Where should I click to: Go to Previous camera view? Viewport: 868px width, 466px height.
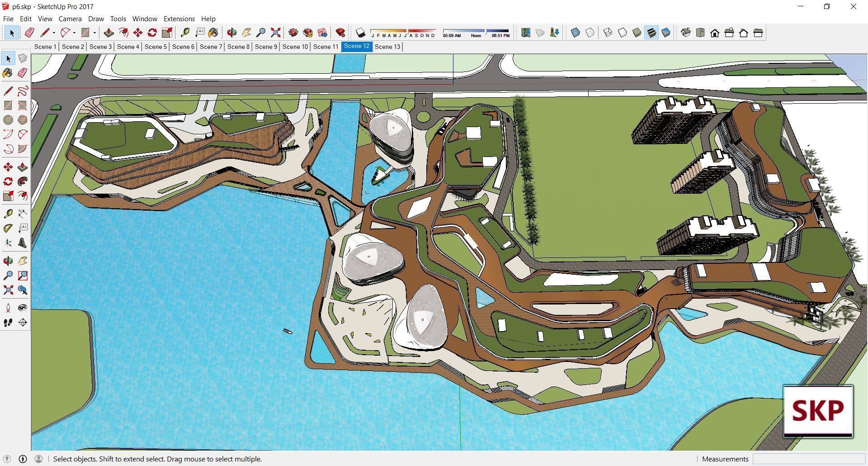click(x=23, y=290)
